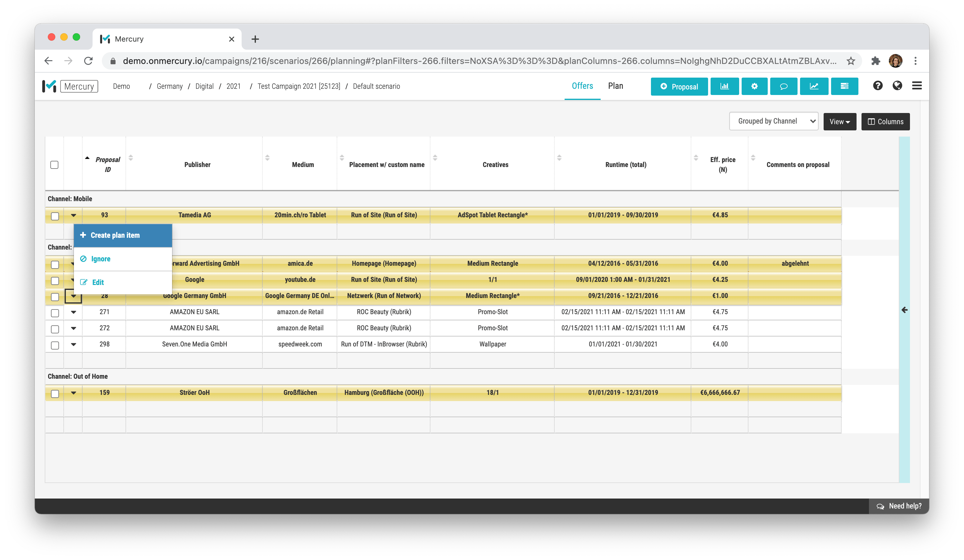Expand the row menu for proposal 298
Image resolution: width=964 pixels, height=560 pixels.
[x=73, y=344]
